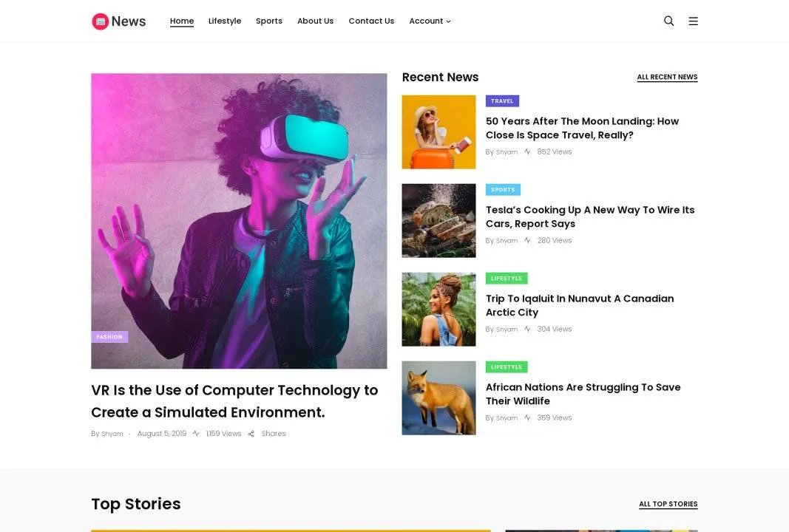
Task: Select About Us in navigation
Action: click(315, 21)
